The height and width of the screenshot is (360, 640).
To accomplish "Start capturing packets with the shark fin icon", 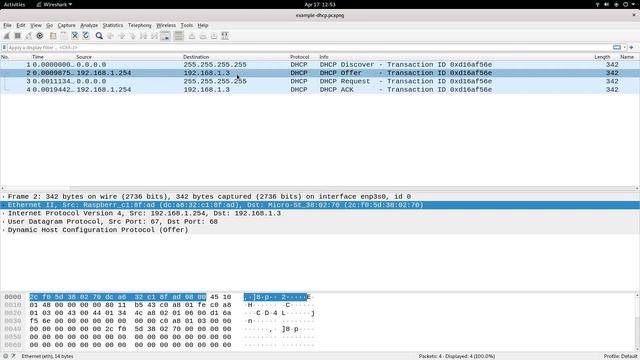I will tap(7, 36).
